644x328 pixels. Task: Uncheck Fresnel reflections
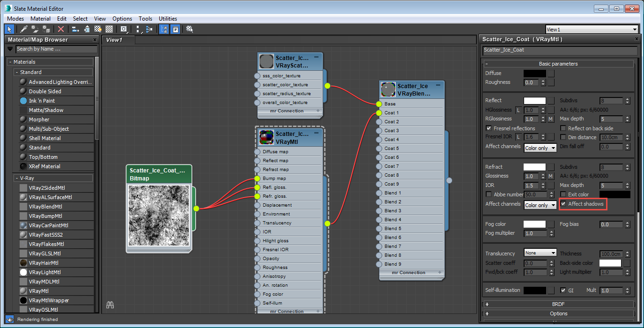(x=489, y=128)
